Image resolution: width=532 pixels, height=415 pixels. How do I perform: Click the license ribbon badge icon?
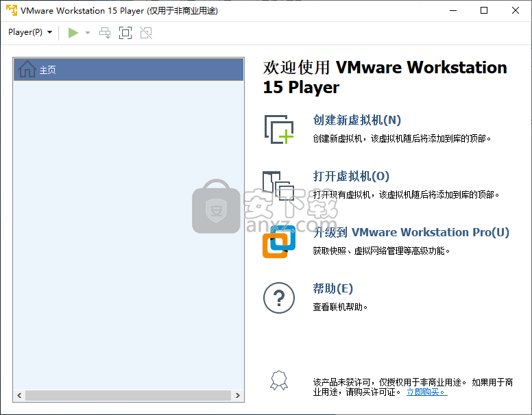click(x=279, y=381)
